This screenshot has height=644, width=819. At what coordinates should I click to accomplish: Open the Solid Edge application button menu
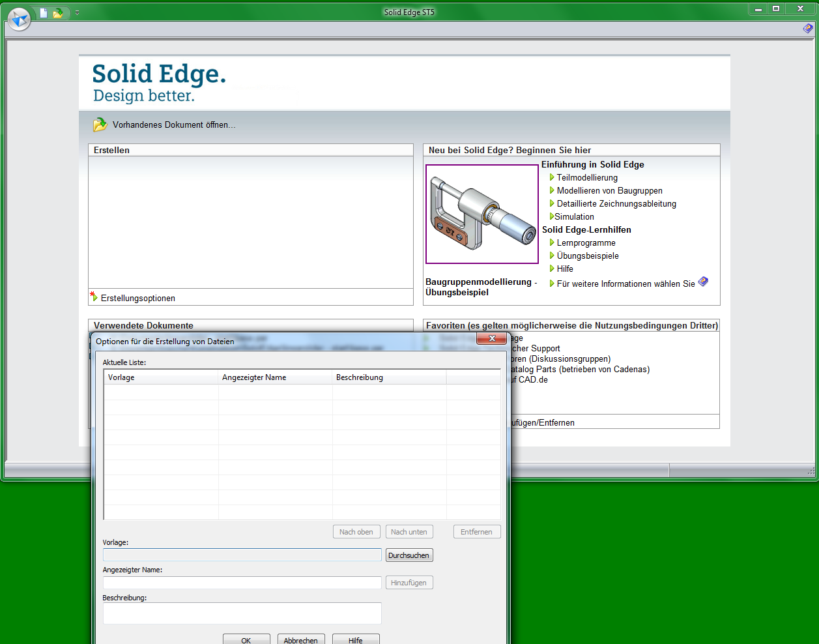19,19
